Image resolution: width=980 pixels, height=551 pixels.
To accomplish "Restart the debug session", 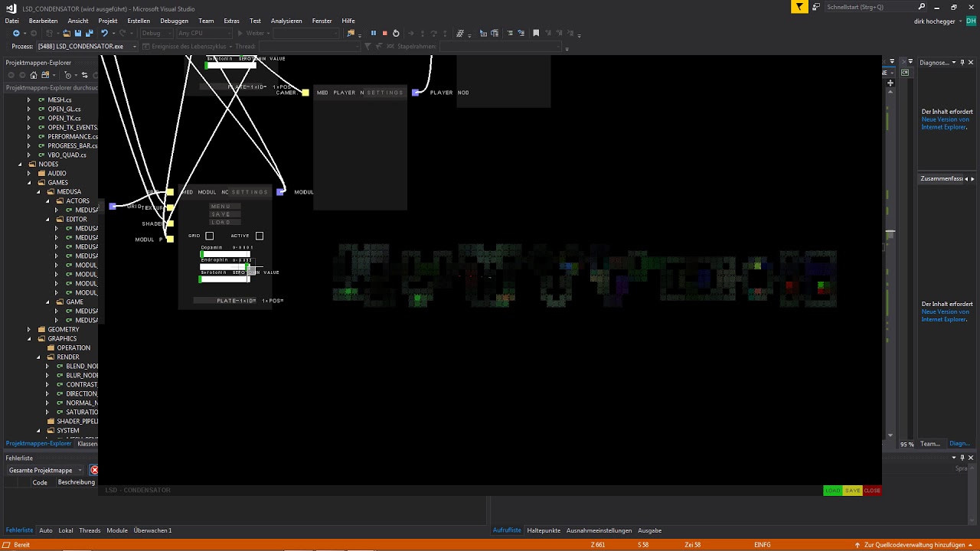I will [x=396, y=34].
